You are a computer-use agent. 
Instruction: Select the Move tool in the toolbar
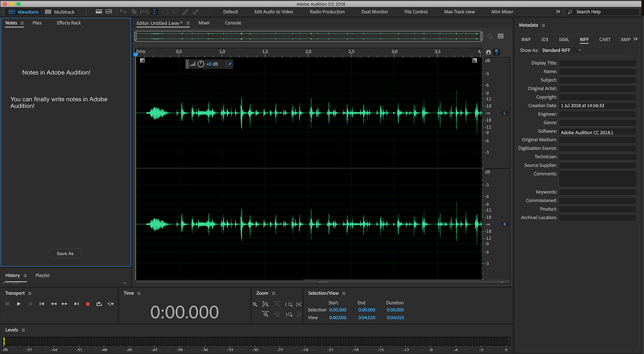point(124,12)
